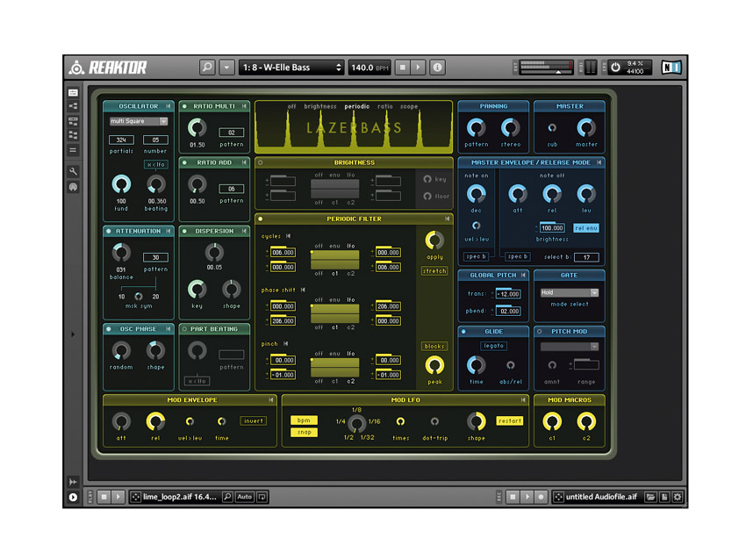The image size is (746, 560).
Task: Open the Native Instruments NI logo
Action: click(x=671, y=68)
